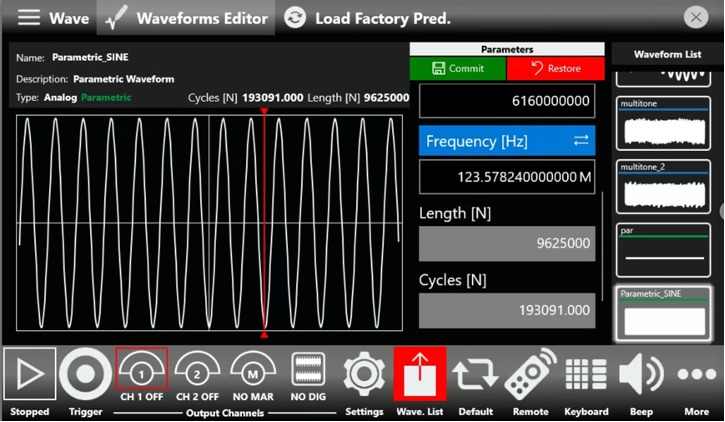Switch to the Waveforms Editor tab

coord(187,18)
